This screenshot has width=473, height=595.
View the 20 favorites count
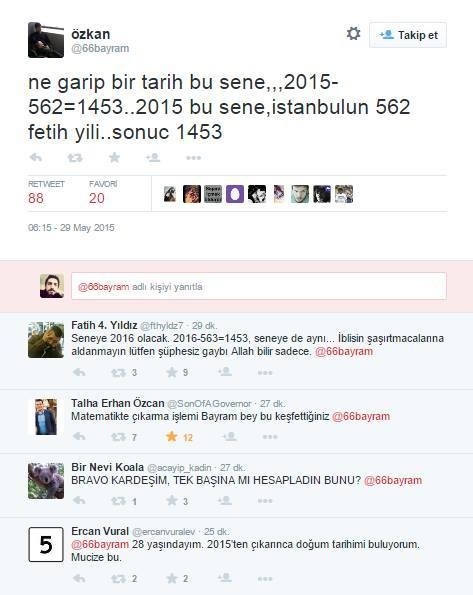tap(97, 198)
